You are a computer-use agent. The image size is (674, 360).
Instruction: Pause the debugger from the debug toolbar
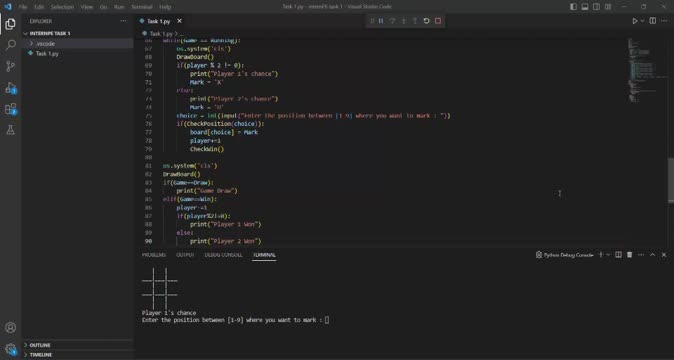(381, 21)
